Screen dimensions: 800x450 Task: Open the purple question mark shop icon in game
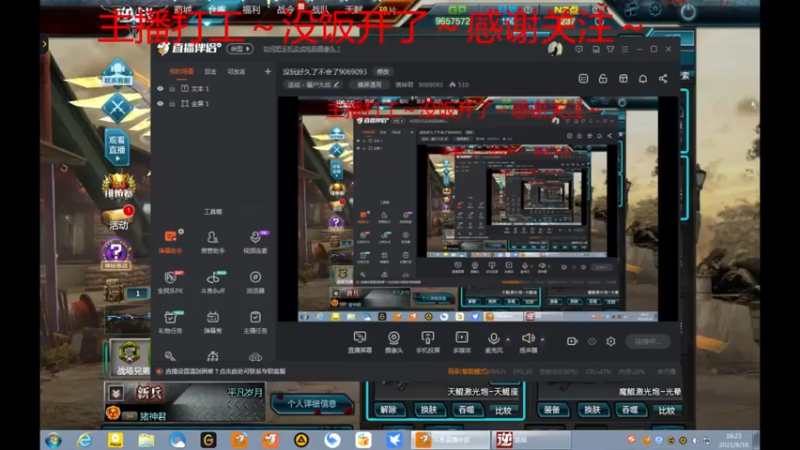(116, 254)
